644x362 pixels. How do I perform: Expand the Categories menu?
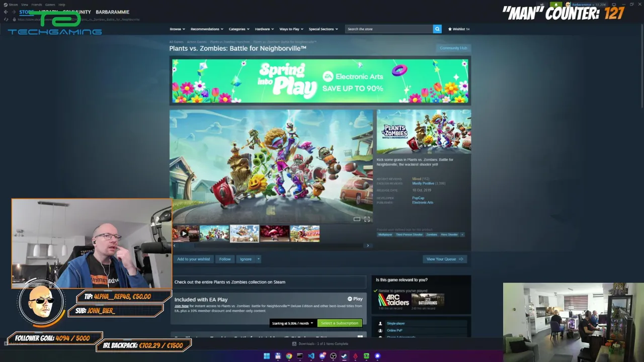click(239, 29)
